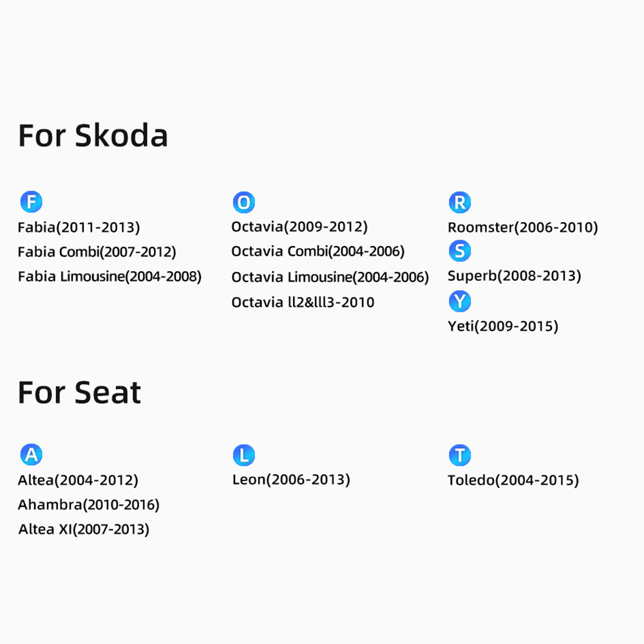Click the blue O letter icon
The width and height of the screenshot is (644, 644).
tap(243, 202)
